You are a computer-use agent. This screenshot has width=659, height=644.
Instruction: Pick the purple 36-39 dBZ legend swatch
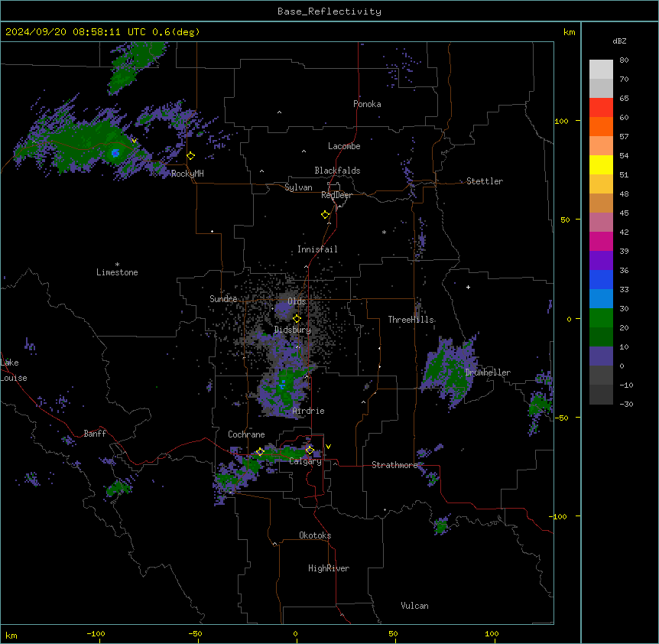coord(601,261)
